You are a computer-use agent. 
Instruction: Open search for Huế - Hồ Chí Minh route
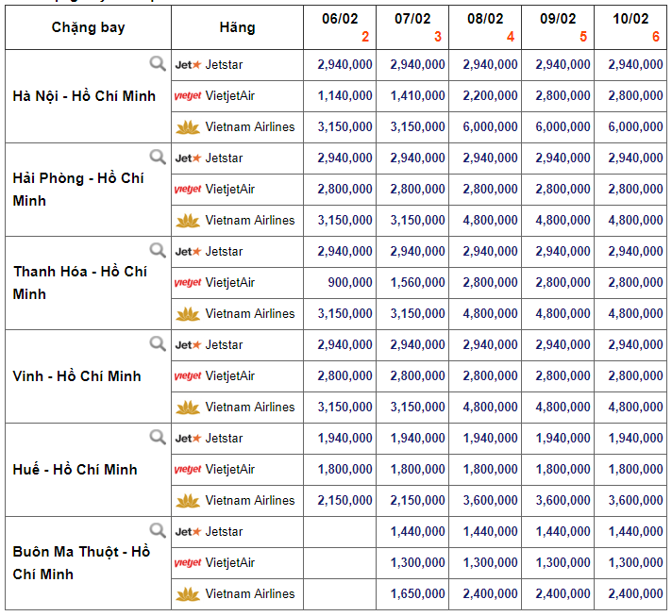[x=158, y=437]
